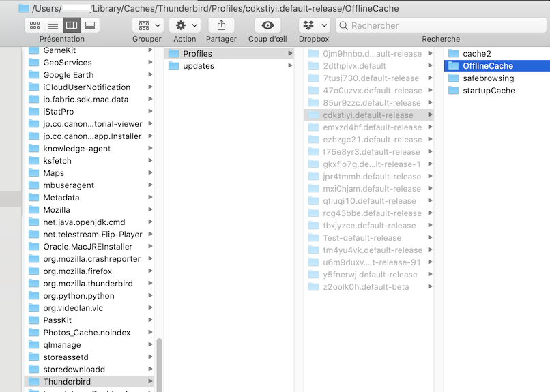Open the Action gear menu
The width and height of the screenshot is (550, 392).
(185, 25)
